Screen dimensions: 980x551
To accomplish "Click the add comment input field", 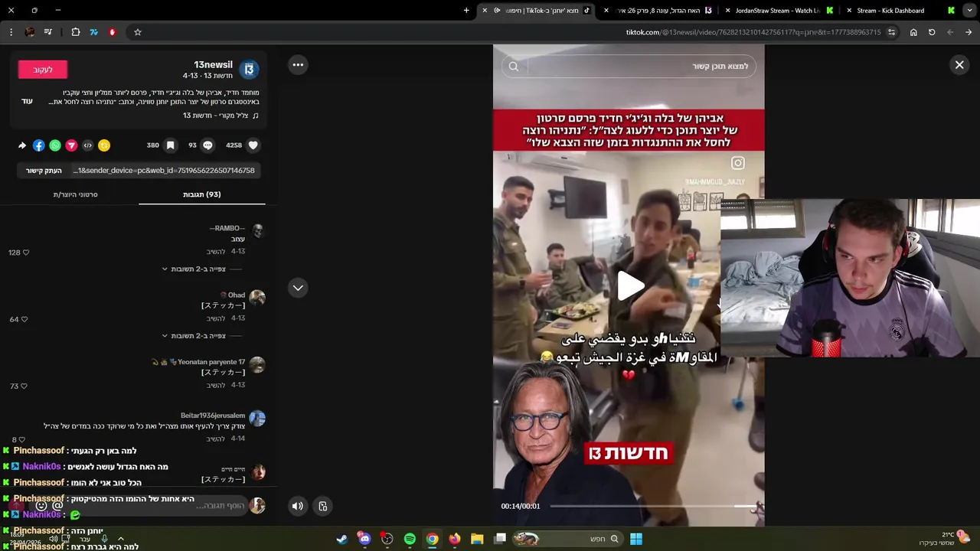I will coord(157,506).
